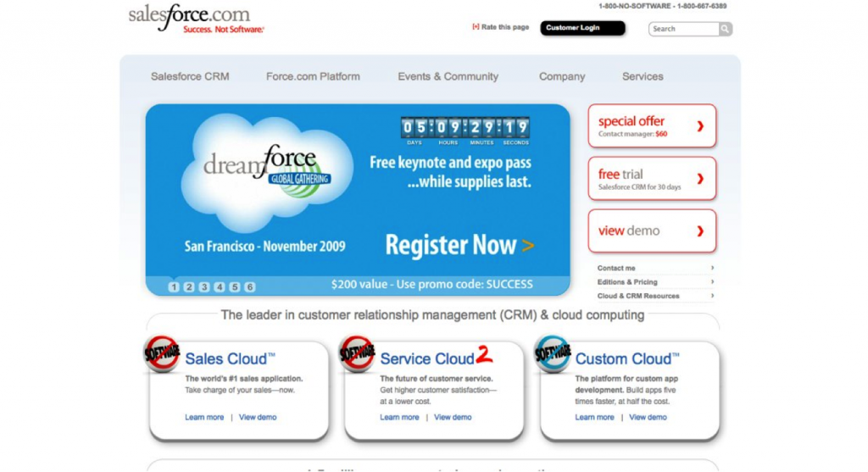
Task: Click the No Software icon beside Sales Cloud
Action: [x=162, y=353]
